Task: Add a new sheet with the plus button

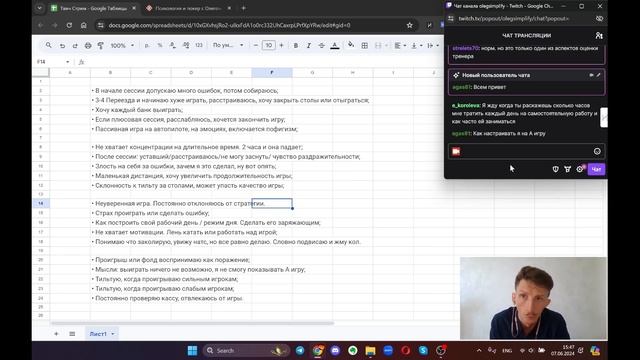Action: pos(56,334)
